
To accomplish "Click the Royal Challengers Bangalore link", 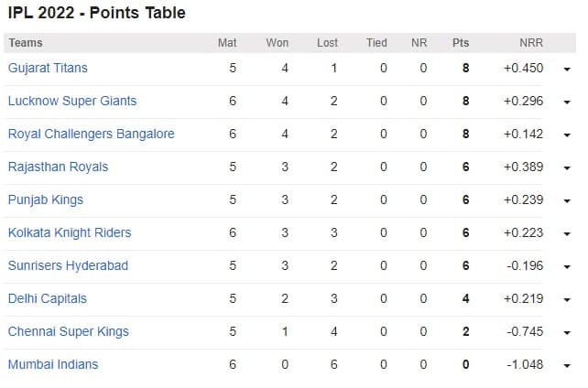I will pyautogui.click(x=91, y=134).
